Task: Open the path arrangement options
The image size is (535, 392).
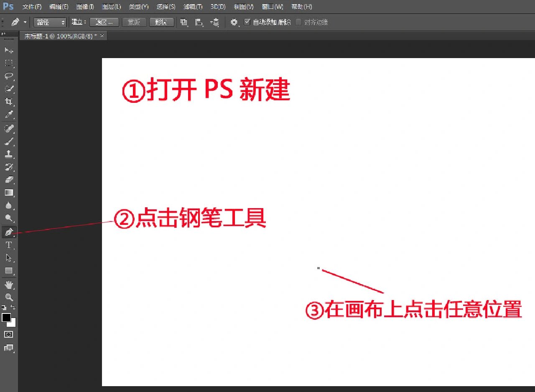Action: tap(215, 22)
